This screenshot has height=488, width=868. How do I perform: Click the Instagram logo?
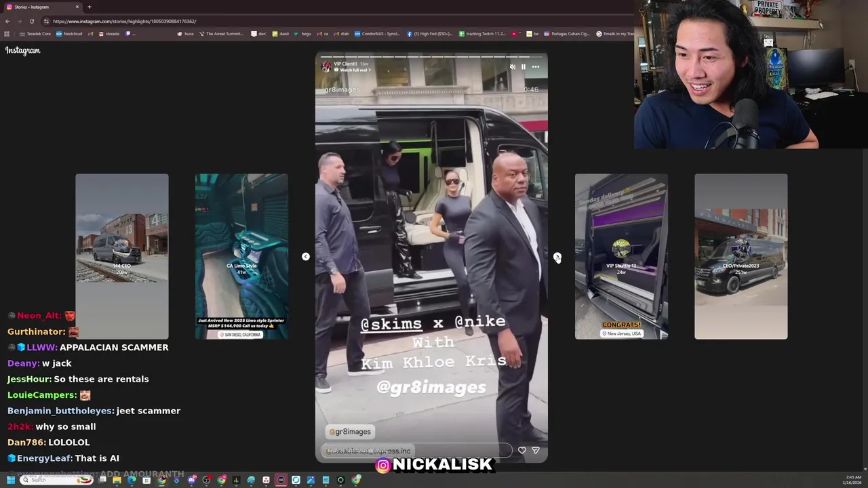coord(23,50)
